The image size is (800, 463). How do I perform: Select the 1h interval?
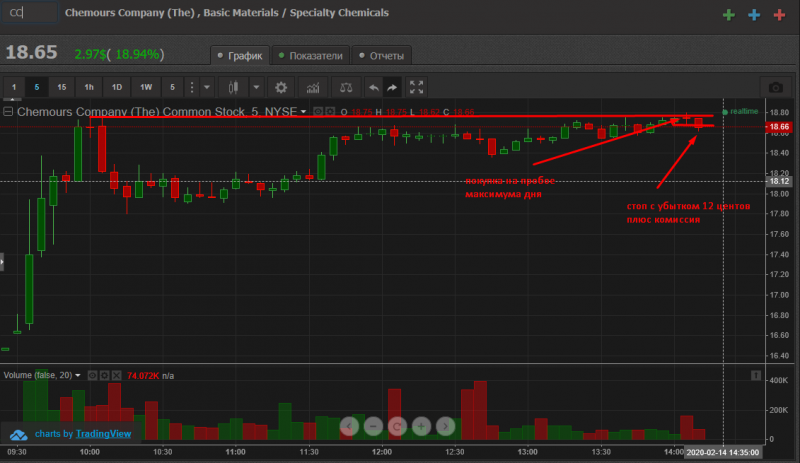89,87
